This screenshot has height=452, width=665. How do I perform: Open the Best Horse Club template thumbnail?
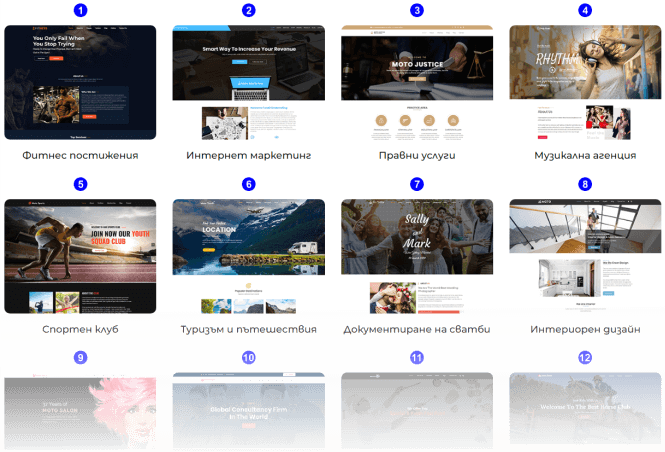pyautogui.click(x=585, y=411)
